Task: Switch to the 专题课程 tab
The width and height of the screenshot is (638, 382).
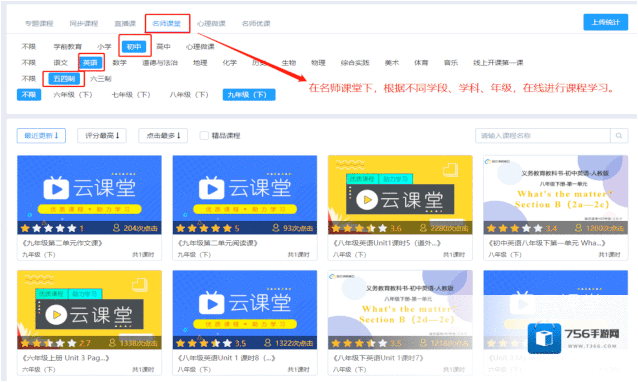Action: point(39,24)
